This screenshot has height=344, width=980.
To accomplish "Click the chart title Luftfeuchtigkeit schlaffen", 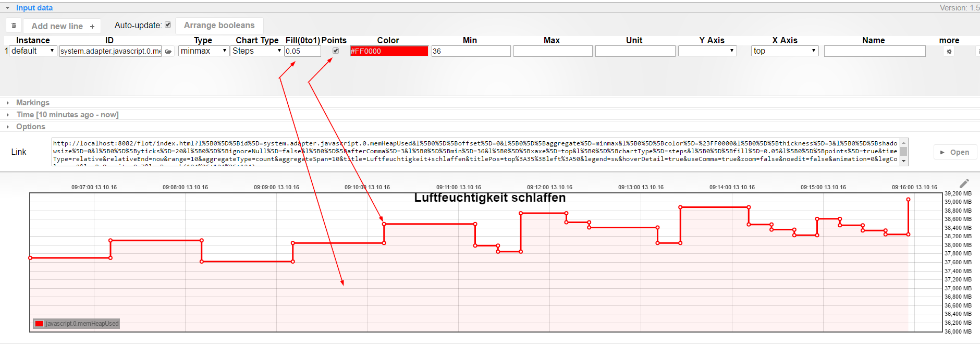I will (x=490, y=198).
